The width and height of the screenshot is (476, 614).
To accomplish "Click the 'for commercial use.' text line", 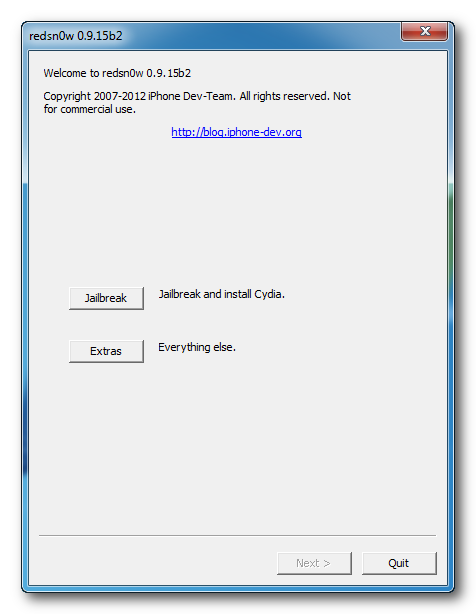I will pos(90,109).
